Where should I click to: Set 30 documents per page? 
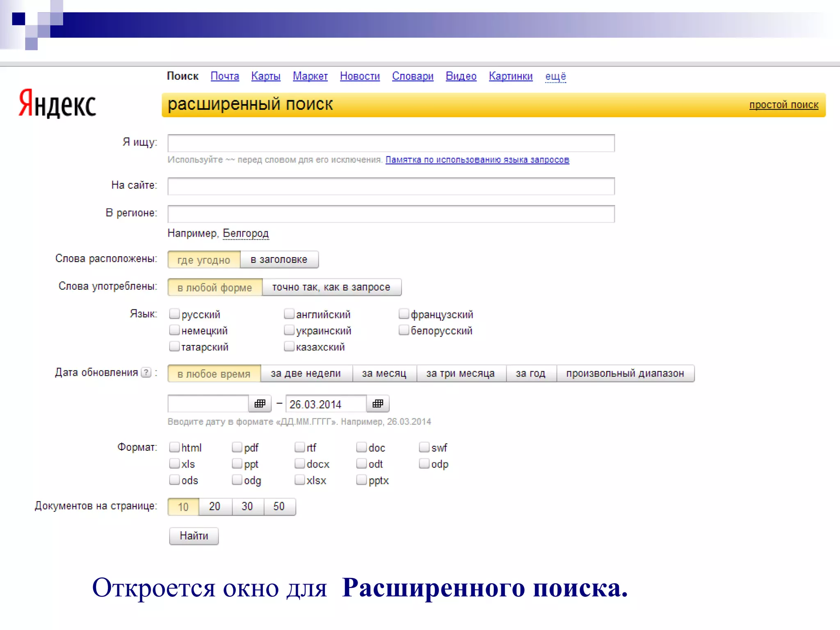point(247,507)
